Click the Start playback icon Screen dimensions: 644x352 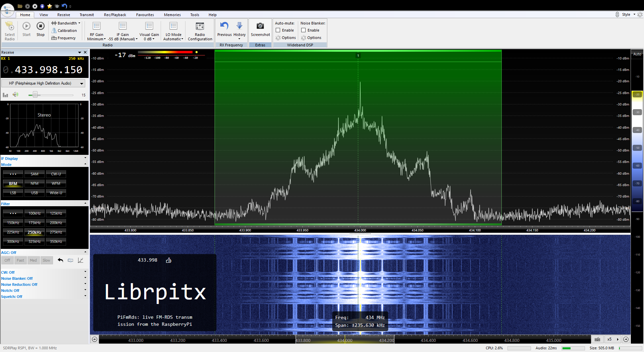[26, 26]
